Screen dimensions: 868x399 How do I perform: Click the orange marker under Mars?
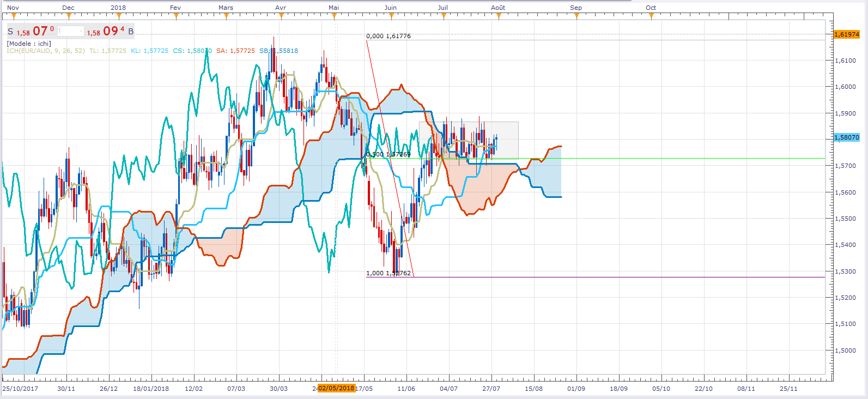tap(226, 16)
